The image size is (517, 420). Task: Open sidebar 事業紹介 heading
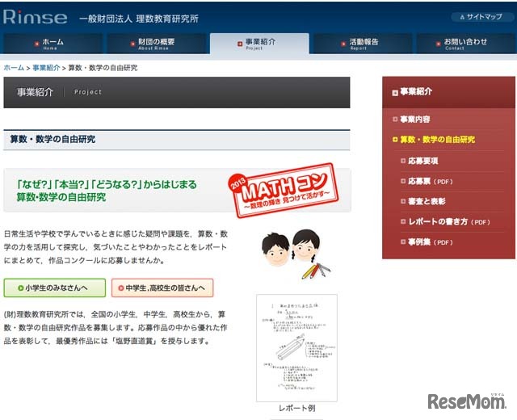click(449, 92)
